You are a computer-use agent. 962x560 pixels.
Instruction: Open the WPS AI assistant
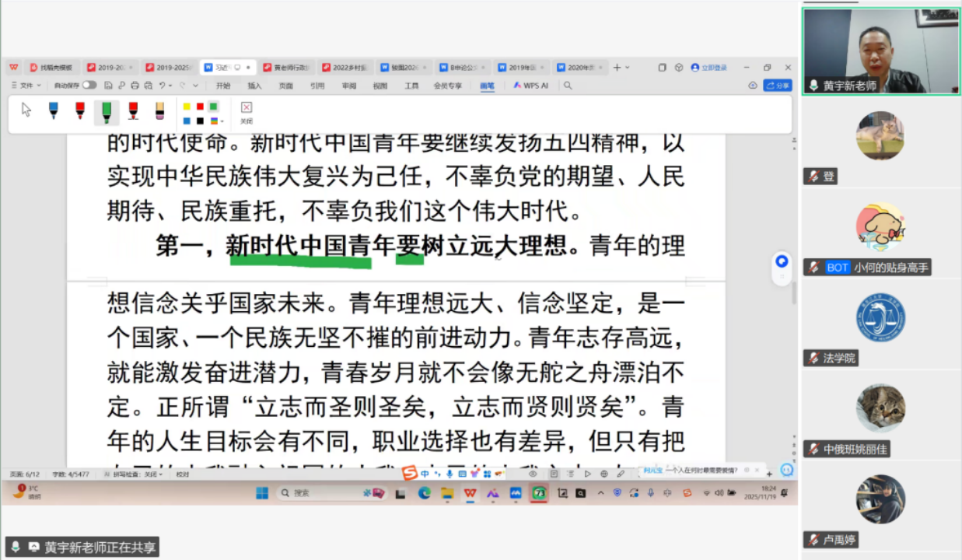tap(530, 86)
